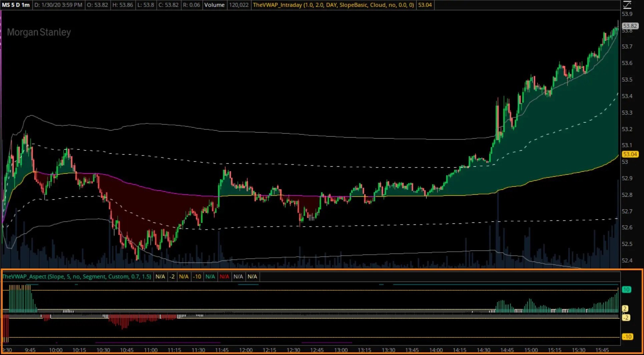This screenshot has height=355, width=644.
Task: Click the 14:00 time axis label
Action: [436, 350]
